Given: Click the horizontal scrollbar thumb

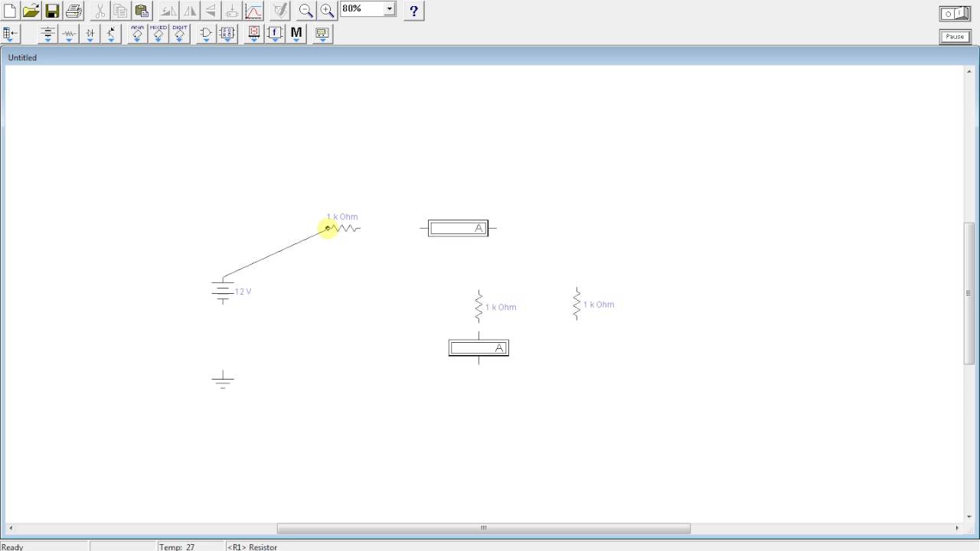Looking at the screenshot, I should point(484,528).
